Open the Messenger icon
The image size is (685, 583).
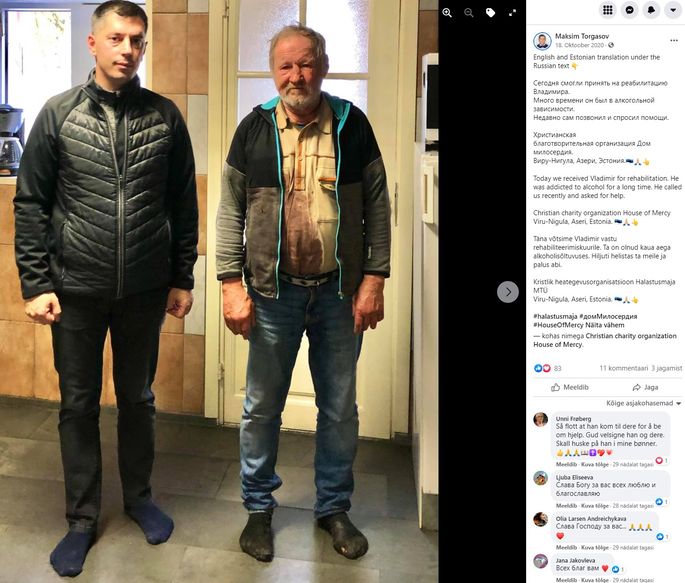tap(630, 10)
